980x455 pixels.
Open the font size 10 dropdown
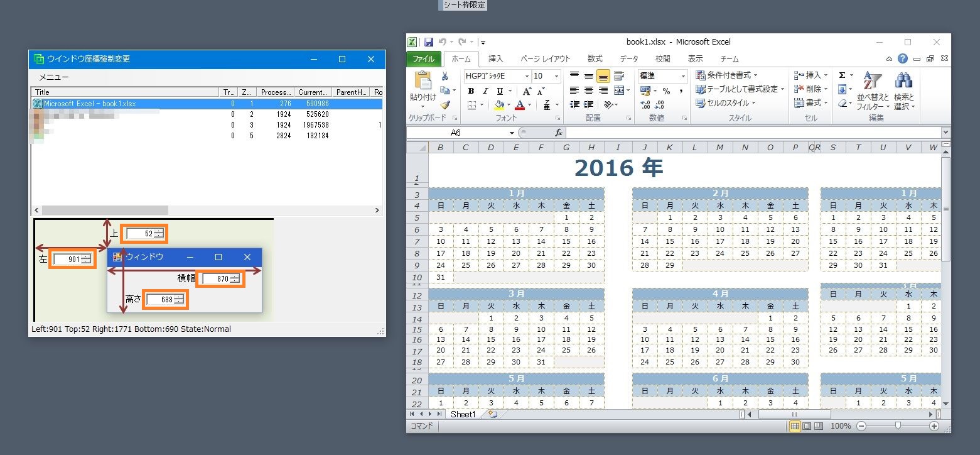(557, 76)
